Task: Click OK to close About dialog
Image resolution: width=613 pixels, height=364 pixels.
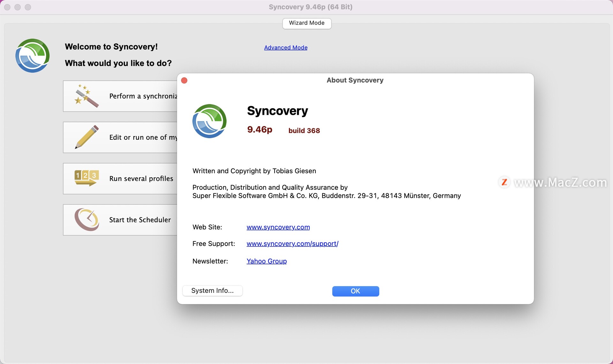Action: pyautogui.click(x=355, y=291)
